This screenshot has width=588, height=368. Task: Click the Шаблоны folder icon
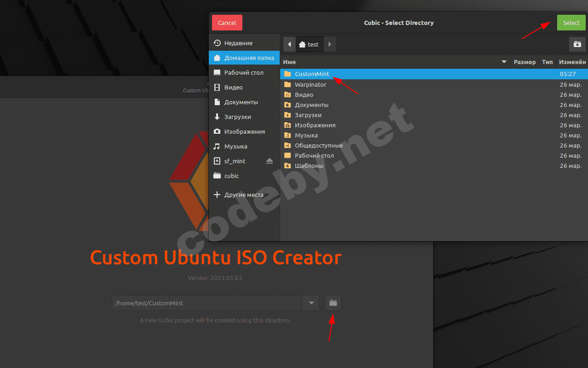[288, 166]
